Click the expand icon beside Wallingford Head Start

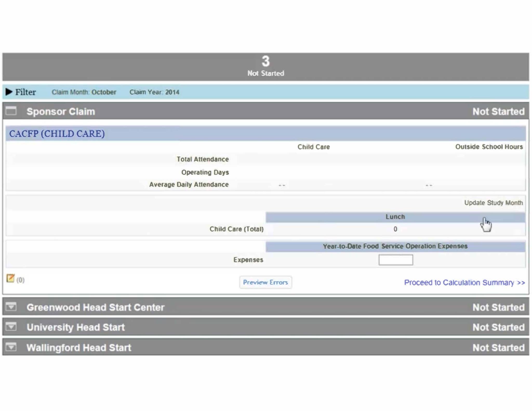click(x=12, y=347)
